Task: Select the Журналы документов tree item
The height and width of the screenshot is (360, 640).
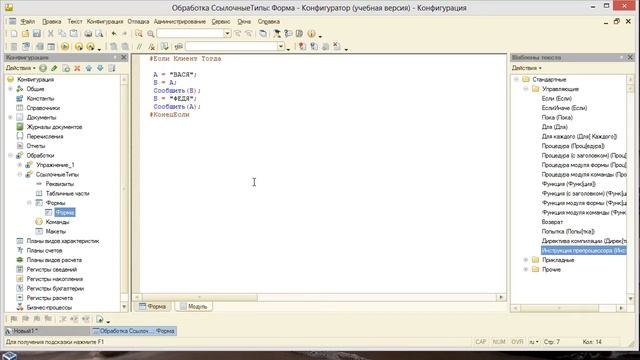Action: [x=54, y=127]
